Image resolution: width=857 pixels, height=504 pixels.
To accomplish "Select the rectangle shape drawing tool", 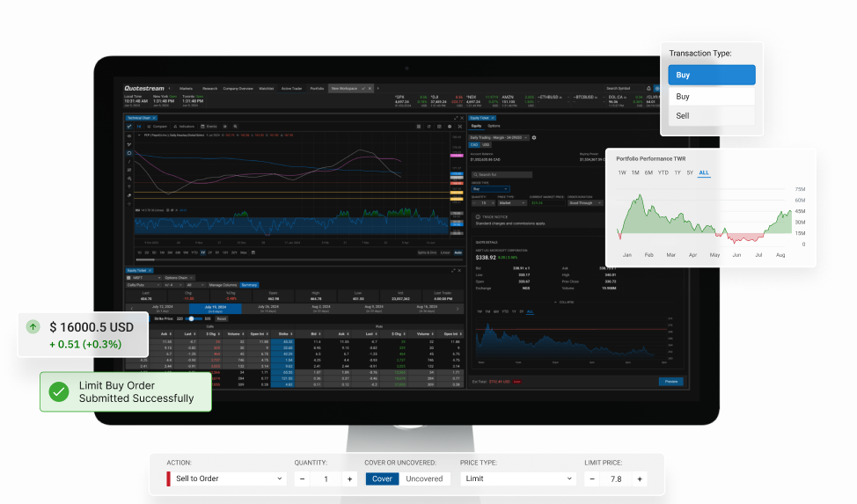I will tap(129, 153).
